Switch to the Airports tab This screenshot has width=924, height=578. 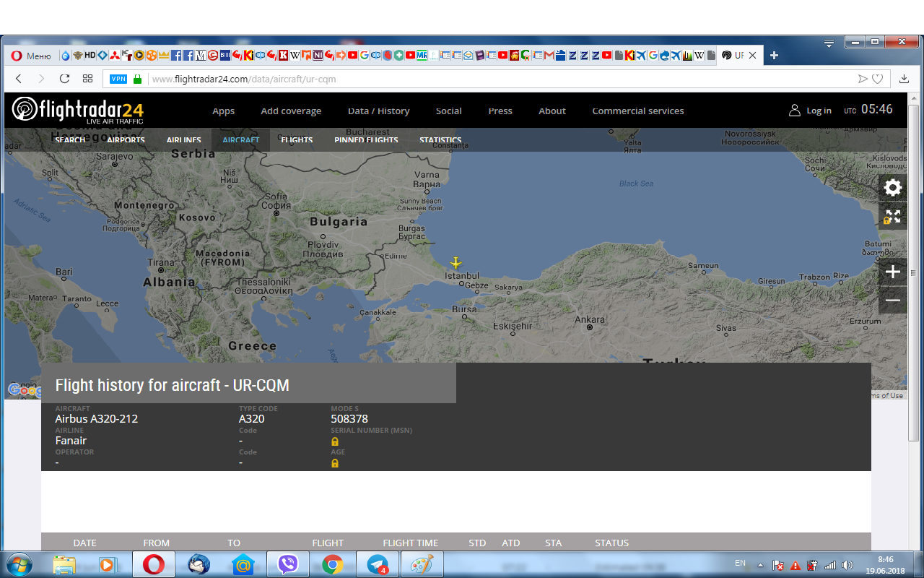point(126,140)
